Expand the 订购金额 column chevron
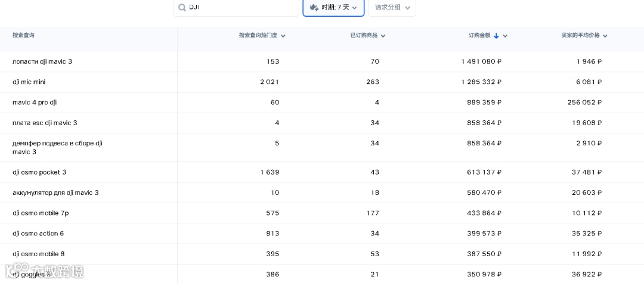The width and height of the screenshot is (644, 283). click(x=505, y=36)
